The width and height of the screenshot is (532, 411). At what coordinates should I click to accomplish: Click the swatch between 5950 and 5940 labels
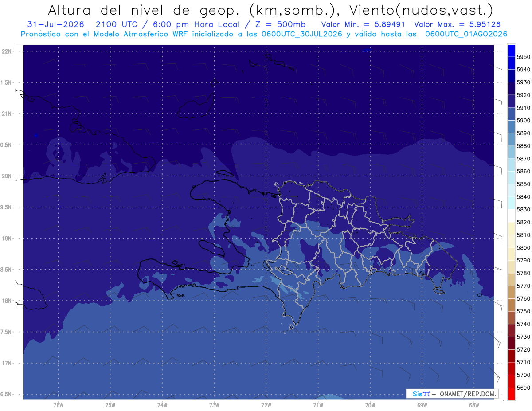coord(511,63)
